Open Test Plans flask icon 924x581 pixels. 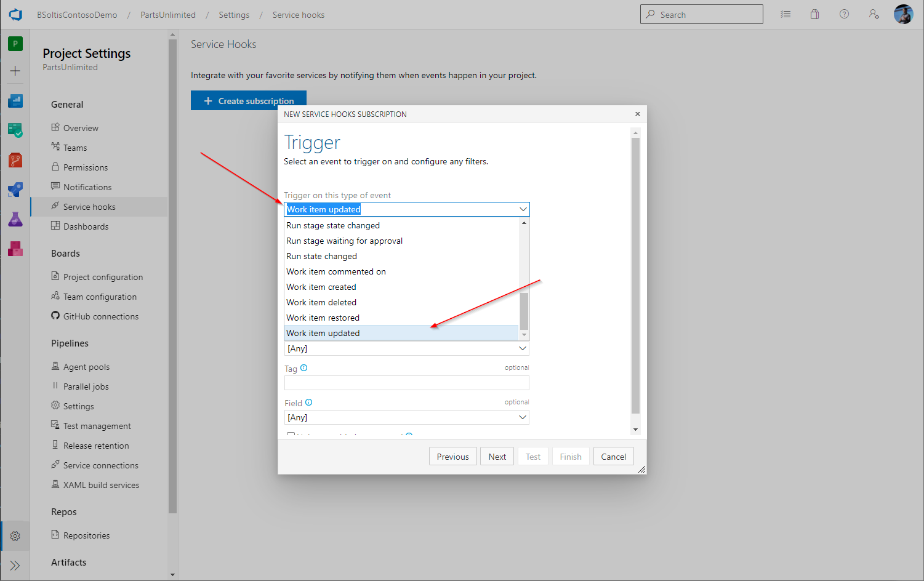[x=15, y=219]
